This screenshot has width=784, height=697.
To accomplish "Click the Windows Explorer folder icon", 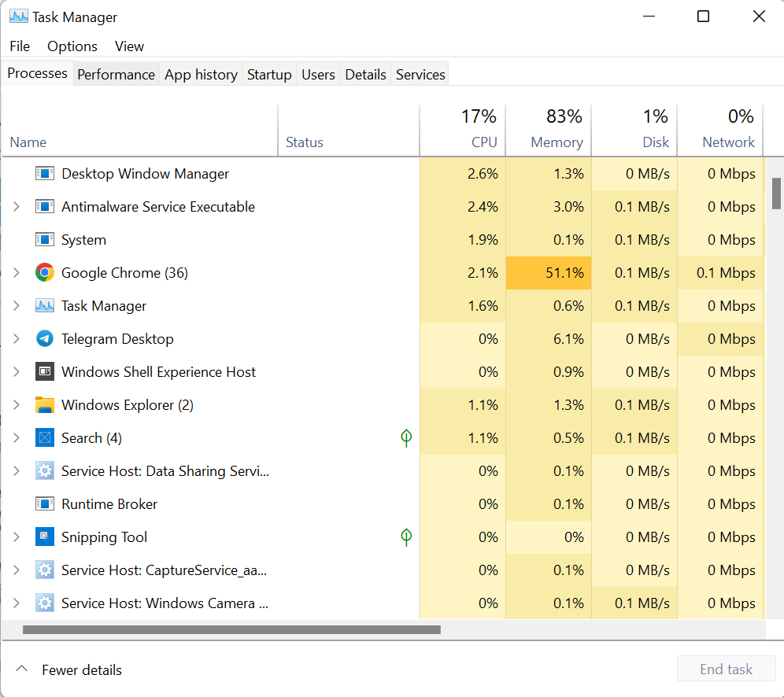I will coord(45,404).
